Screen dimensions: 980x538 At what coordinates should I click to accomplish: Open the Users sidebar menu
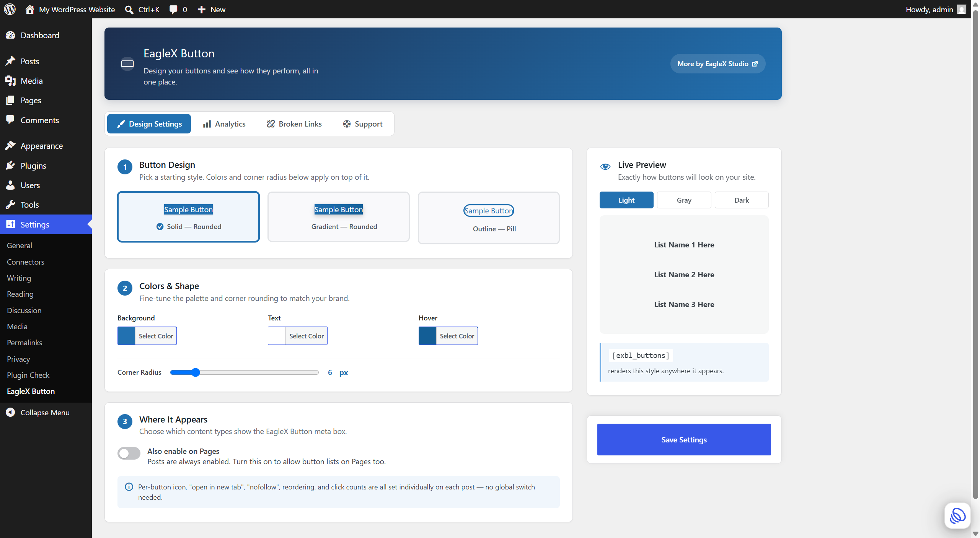(x=46, y=185)
